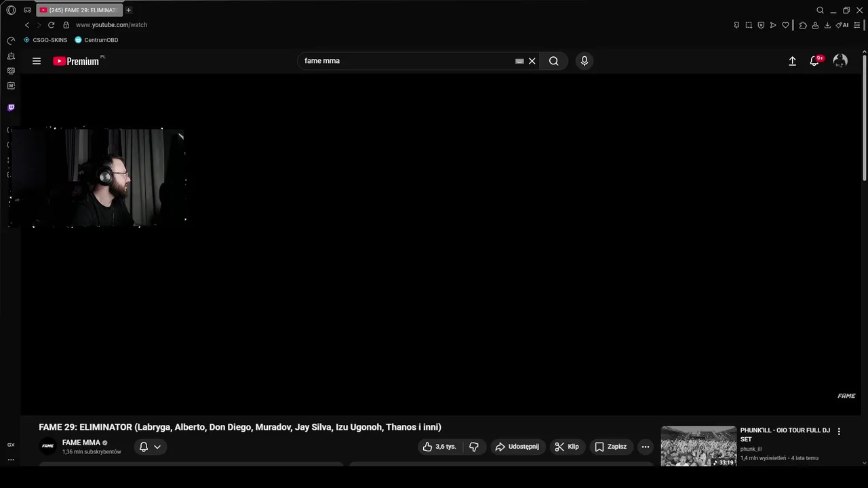This screenshot has width=868, height=488.
Task: Open GX Mods sidebar panel
Action: pyautogui.click(x=11, y=85)
